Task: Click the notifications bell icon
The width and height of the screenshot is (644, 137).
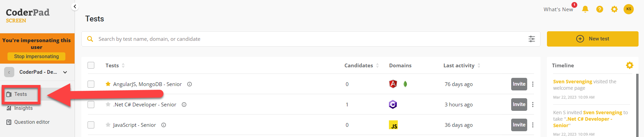Action: point(585,9)
